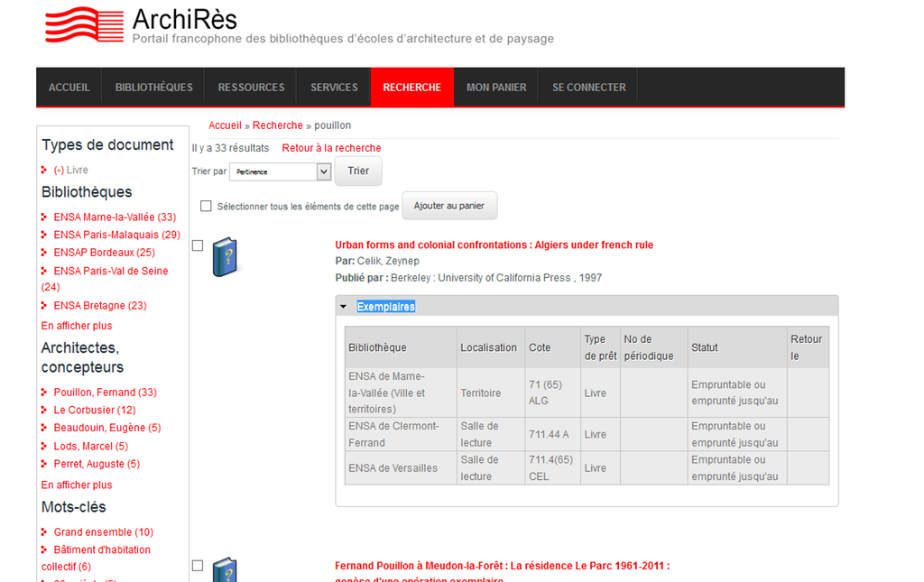Click the Accueil breadcrumb link
924x582 pixels.
225,125
